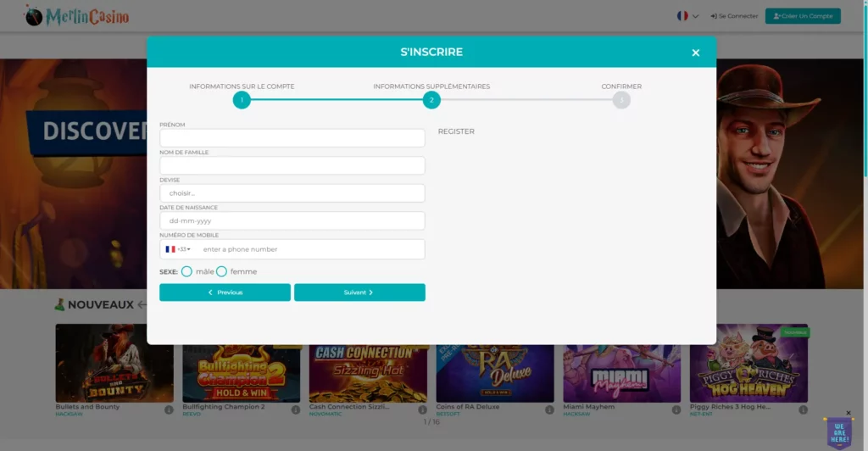Viewport: 868px width, 451px height.
Task: Show info for Cash Connection Sizzling Hot
Action: (422, 410)
